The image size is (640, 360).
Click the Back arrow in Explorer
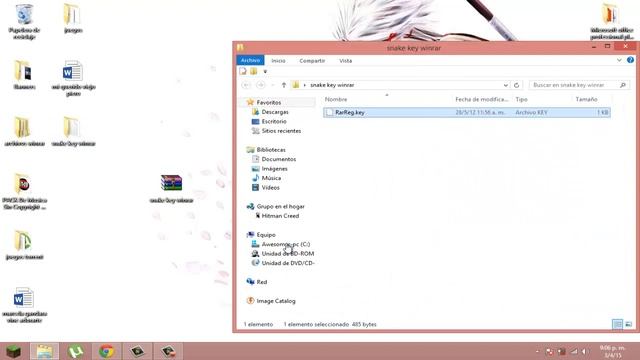[x=246, y=85]
